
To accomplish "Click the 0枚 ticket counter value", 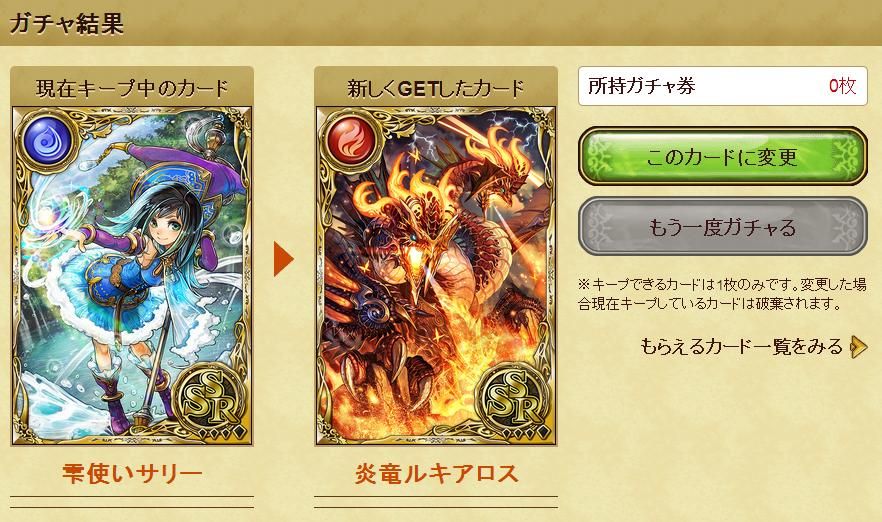I will [x=842, y=86].
